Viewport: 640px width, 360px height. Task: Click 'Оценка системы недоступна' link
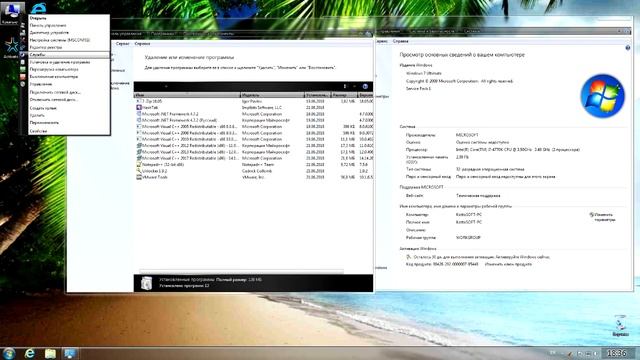(x=482, y=142)
